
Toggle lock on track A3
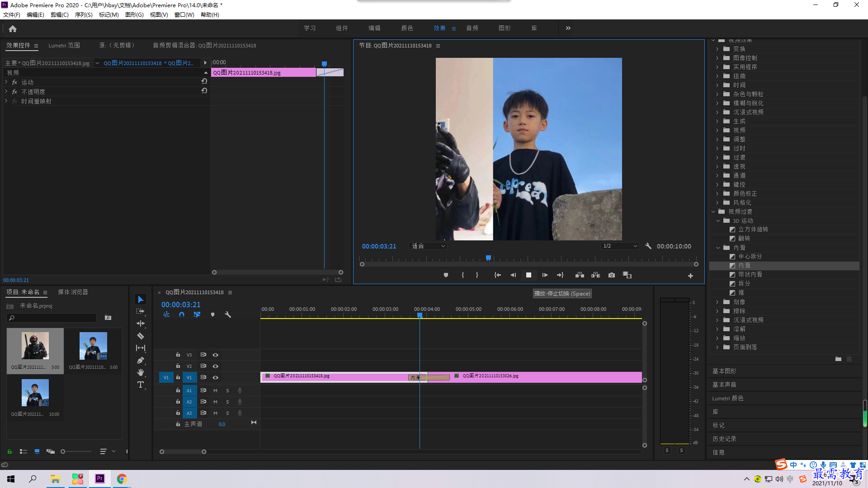tap(178, 413)
